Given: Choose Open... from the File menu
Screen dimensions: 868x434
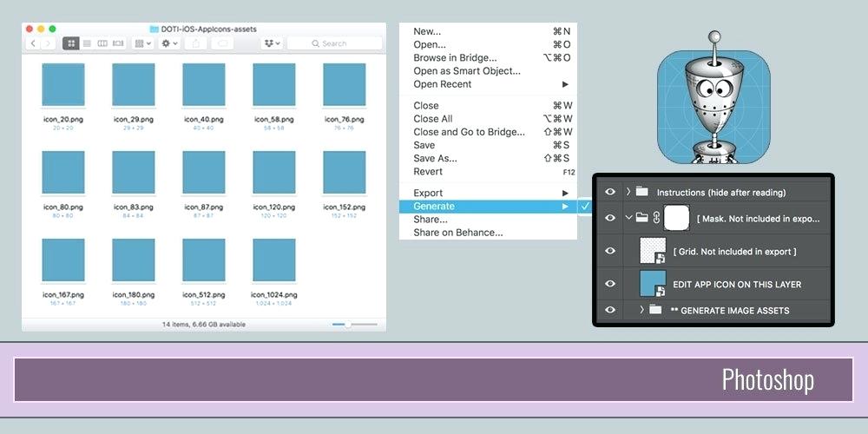Looking at the screenshot, I should click(x=488, y=45).
